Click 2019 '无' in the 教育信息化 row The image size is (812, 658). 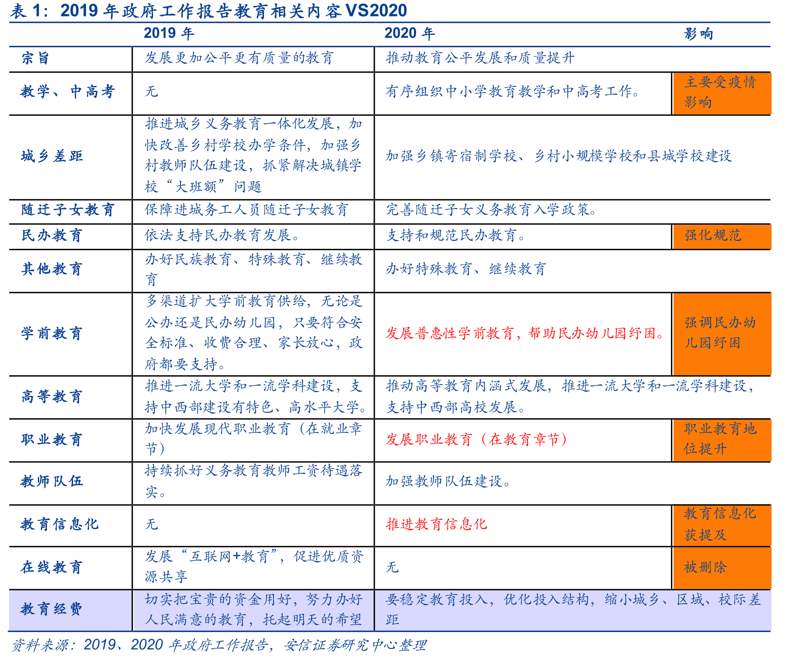click(151, 524)
